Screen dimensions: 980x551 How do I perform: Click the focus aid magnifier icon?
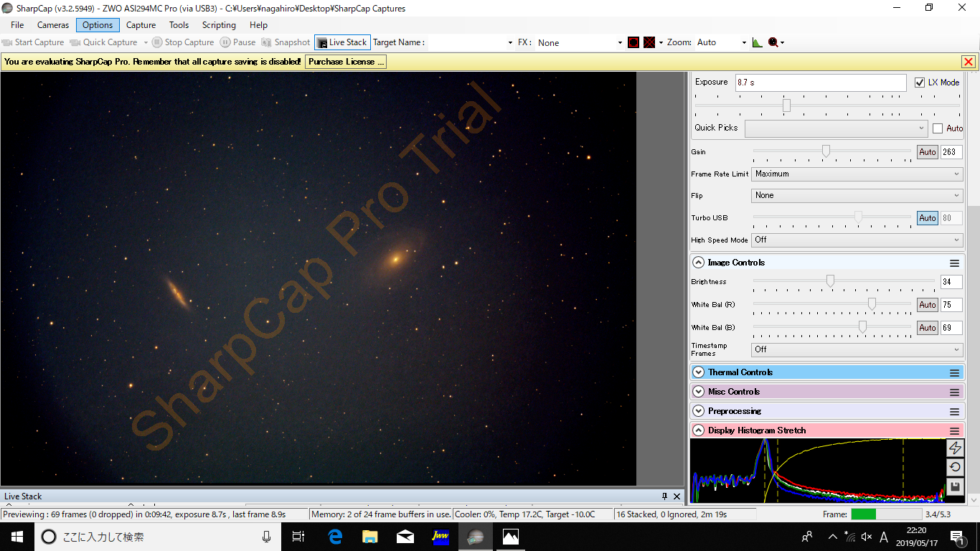[x=773, y=42]
